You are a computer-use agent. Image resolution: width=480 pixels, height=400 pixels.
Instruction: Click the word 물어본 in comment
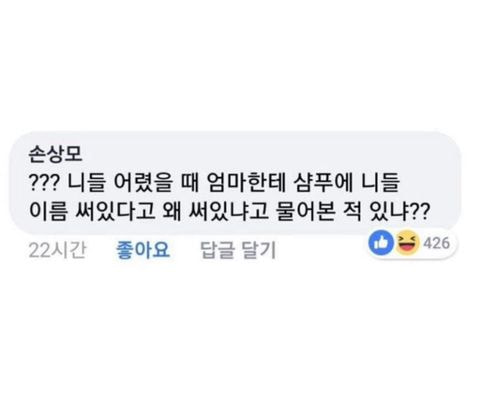point(306,211)
